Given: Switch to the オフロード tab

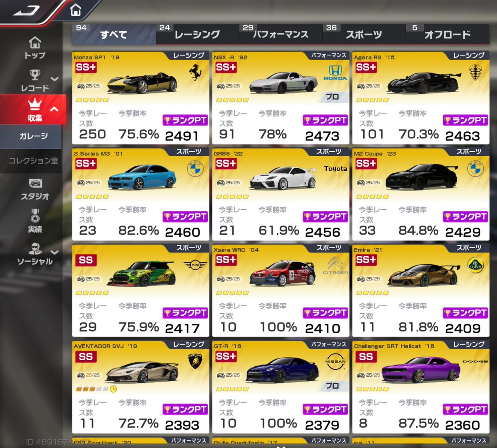Looking at the screenshot, I should (x=447, y=34).
